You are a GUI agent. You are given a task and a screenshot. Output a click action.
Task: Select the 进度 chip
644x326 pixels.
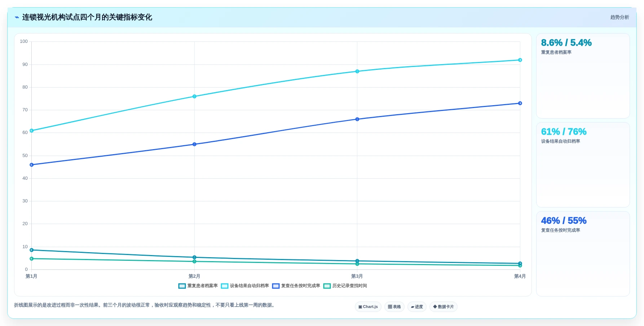pos(417,307)
